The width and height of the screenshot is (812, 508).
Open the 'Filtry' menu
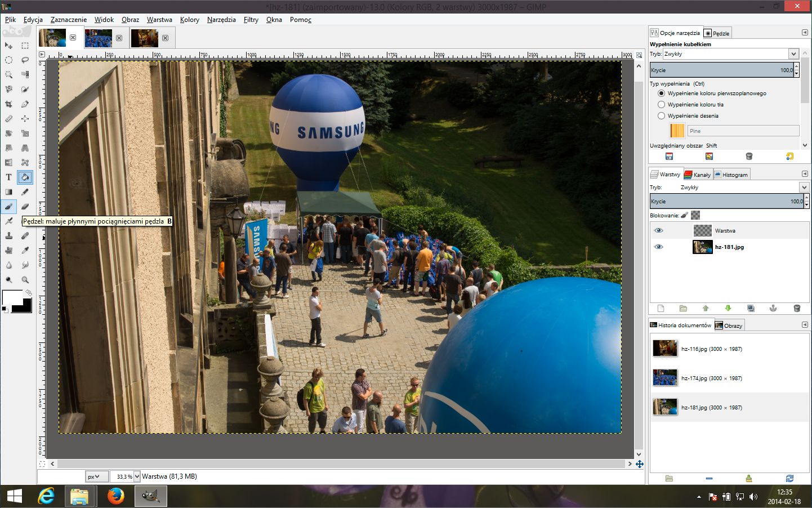click(251, 20)
